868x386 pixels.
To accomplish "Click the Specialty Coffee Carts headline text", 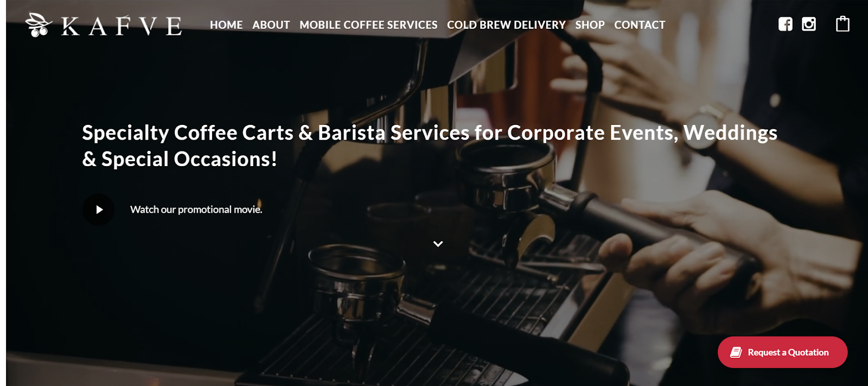I will pyautogui.click(x=429, y=146).
